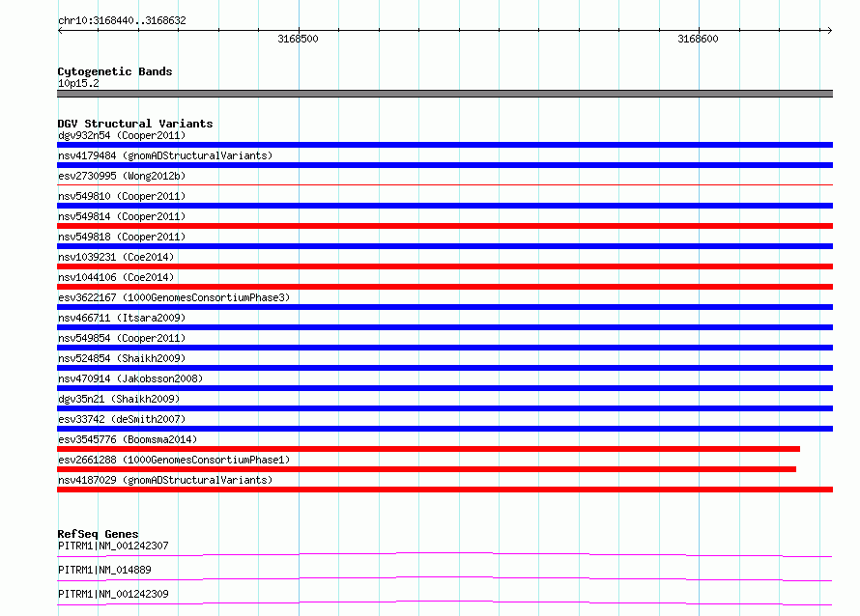Select the RefSeq Genes track title
Image resolution: width=860 pixels, height=616 pixels.
pos(98,534)
